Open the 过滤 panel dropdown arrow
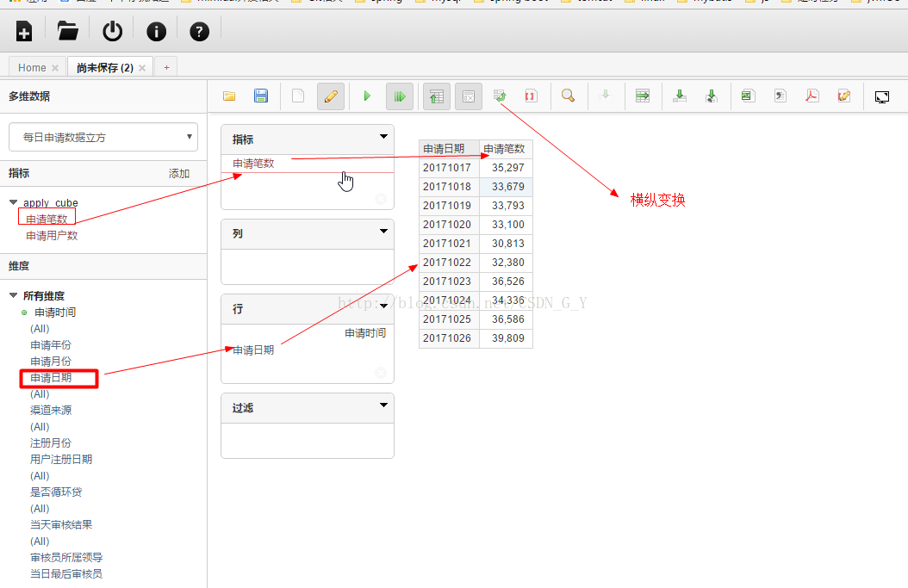The height and width of the screenshot is (588, 908). click(383, 405)
